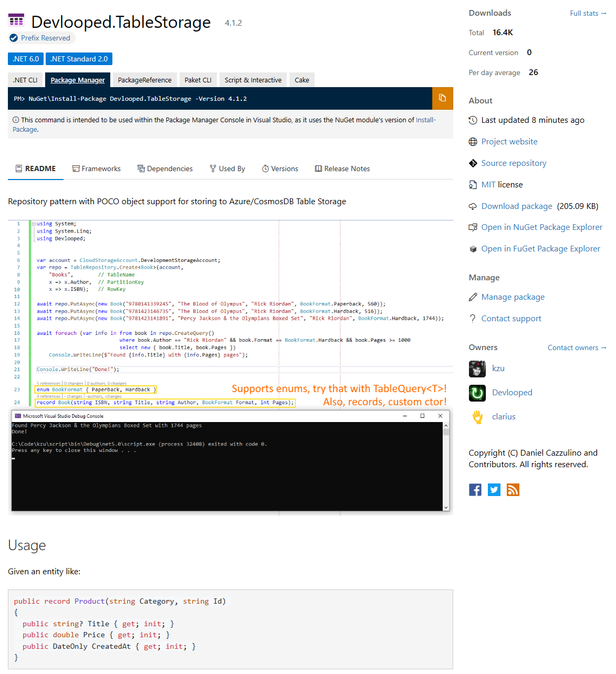Open the Manage package link
This screenshot has height=674, width=616.
click(x=513, y=297)
